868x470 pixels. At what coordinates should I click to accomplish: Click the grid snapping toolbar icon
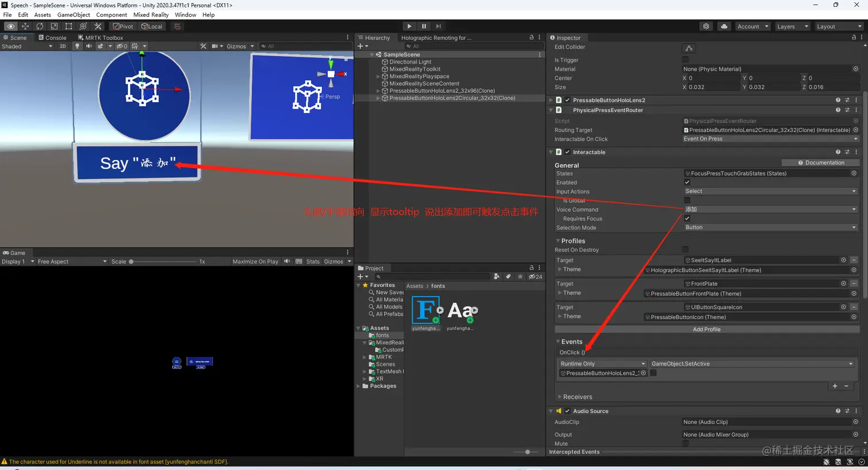(177, 26)
